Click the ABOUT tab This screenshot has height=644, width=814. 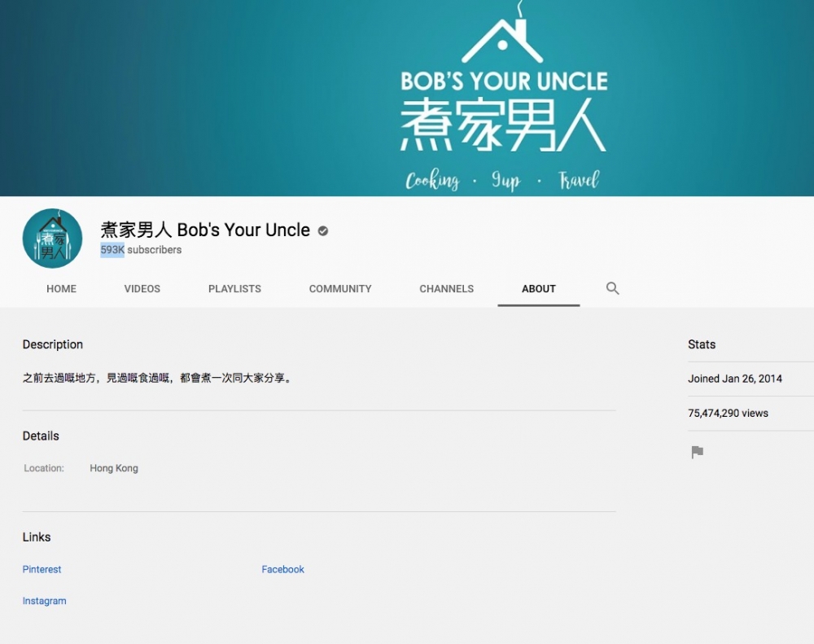pos(539,289)
